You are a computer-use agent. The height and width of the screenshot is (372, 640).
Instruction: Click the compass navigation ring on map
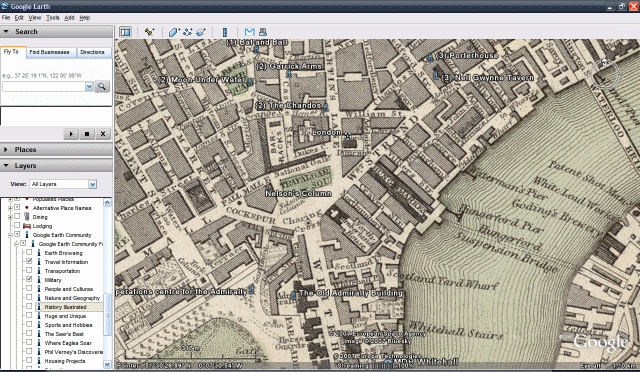pyautogui.click(x=605, y=75)
